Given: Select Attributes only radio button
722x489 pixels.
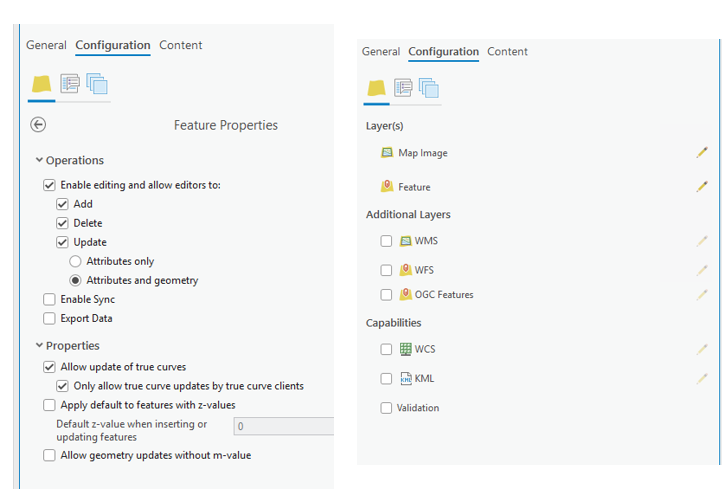Looking at the screenshot, I should 76,262.
